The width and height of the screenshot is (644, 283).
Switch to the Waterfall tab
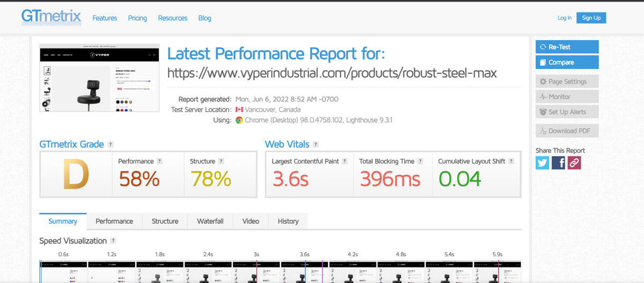(210, 221)
